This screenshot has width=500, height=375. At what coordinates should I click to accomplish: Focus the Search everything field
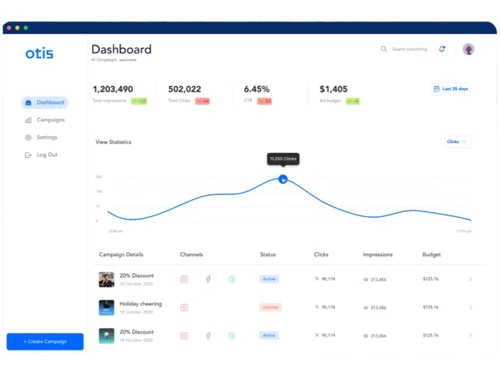pyautogui.click(x=409, y=49)
